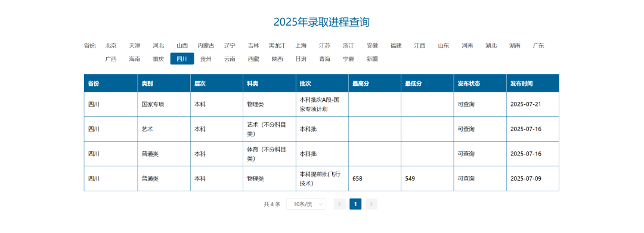The width and height of the screenshot is (644, 233).
Task: Choose 江苏 in the province list
Action: tap(325, 45)
